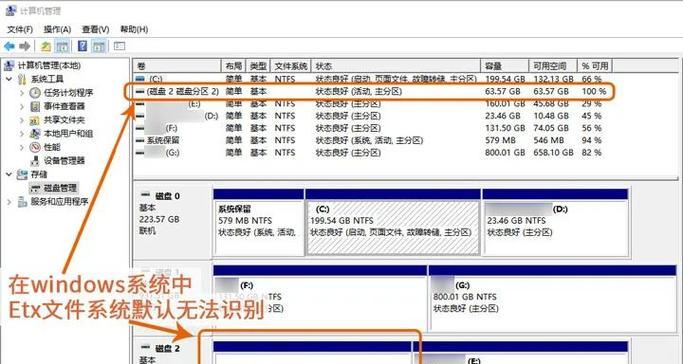Viewport: 683px width, 364px height.
Task: Open the 操作(A) menu
Action: pyautogui.click(x=57, y=29)
